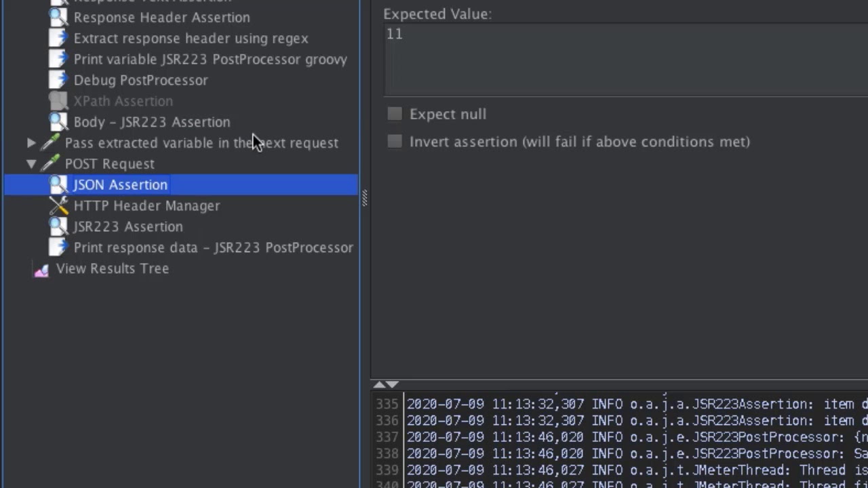Viewport: 868px width, 488px height.
Task: Click the View Results Tree listener icon
Action: pyautogui.click(x=41, y=270)
